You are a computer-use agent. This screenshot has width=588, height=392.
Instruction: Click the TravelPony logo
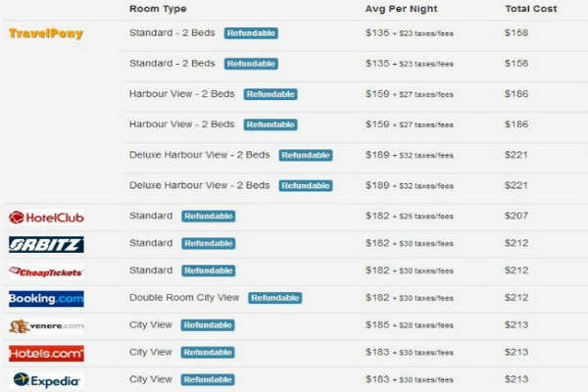pyautogui.click(x=46, y=33)
